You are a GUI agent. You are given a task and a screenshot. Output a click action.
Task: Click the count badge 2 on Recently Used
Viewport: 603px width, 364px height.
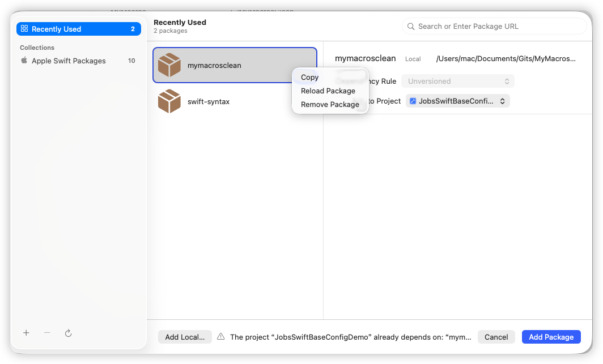pos(133,29)
